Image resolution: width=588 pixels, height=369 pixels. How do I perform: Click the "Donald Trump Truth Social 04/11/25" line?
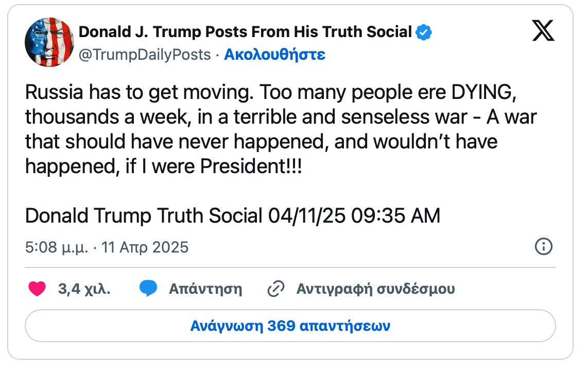point(232,216)
